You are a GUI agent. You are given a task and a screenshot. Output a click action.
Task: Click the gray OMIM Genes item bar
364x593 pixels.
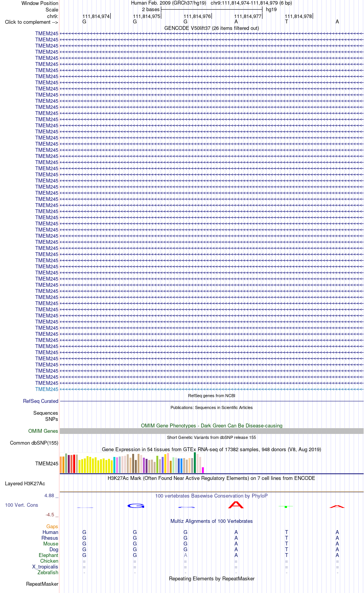tap(212, 431)
